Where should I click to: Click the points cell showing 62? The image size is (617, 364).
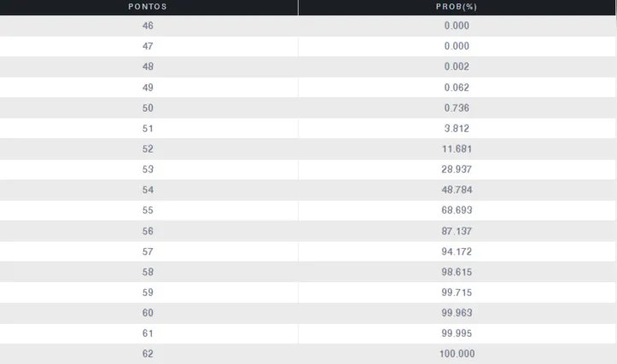148,353
